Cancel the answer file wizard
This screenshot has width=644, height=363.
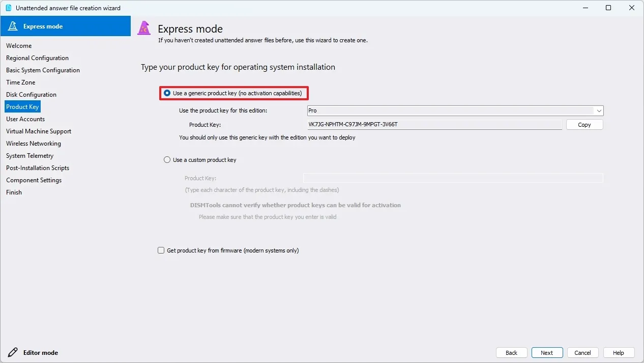pyautogui.click(x=582, y=353)
